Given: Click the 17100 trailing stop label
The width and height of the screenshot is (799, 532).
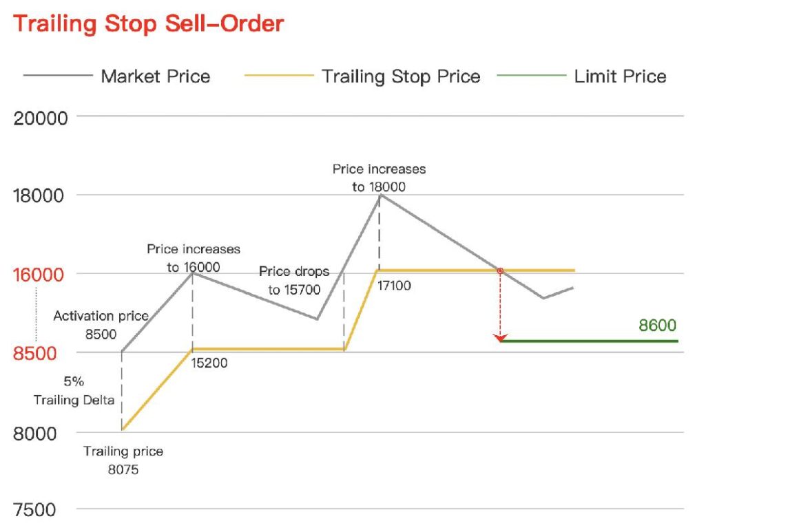Looking at the screenshot, I should 393,285.
